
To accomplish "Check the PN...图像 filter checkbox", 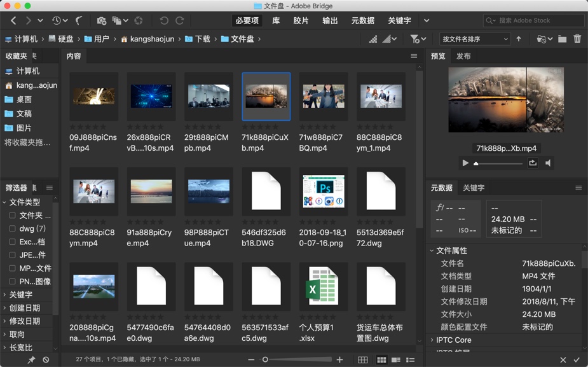I will [x=12, y=281].
